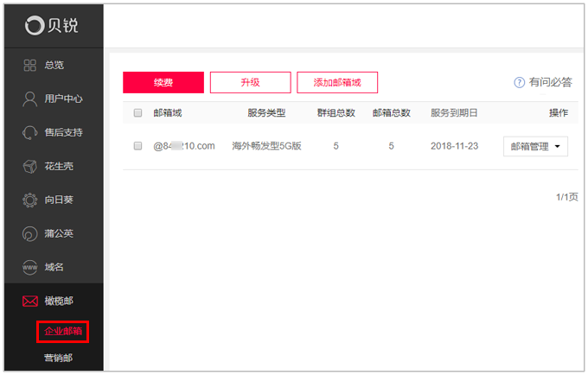The image size is (588, 375).
Task: Open the 邮箱管理 dropdown
Action: (529, 147)
